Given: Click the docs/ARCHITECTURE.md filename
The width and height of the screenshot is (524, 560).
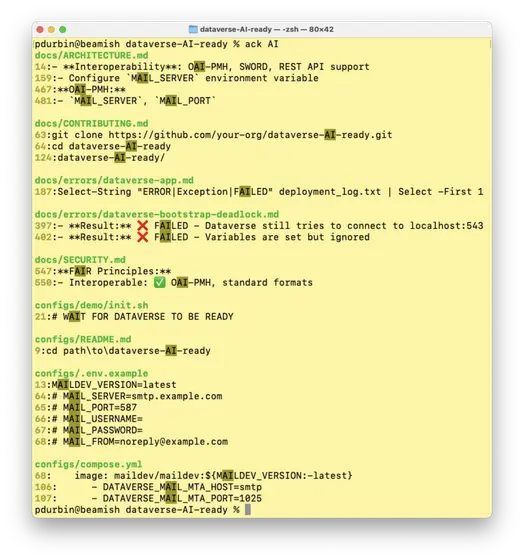Looking at the screenshot, I should point(91,55).
